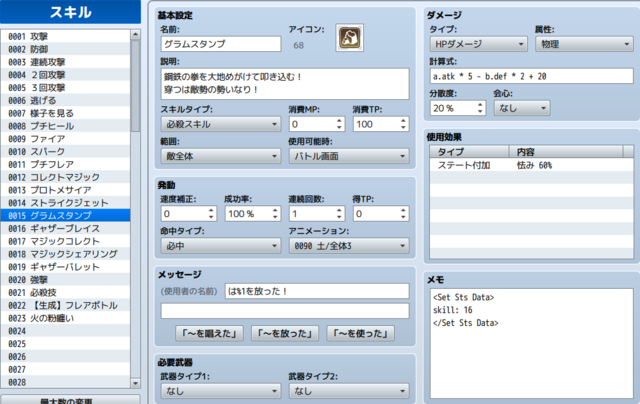This screenshot has height=404, width=640.
Task: Click the 連続回数 stepper arrows
Action: (339, 213)
